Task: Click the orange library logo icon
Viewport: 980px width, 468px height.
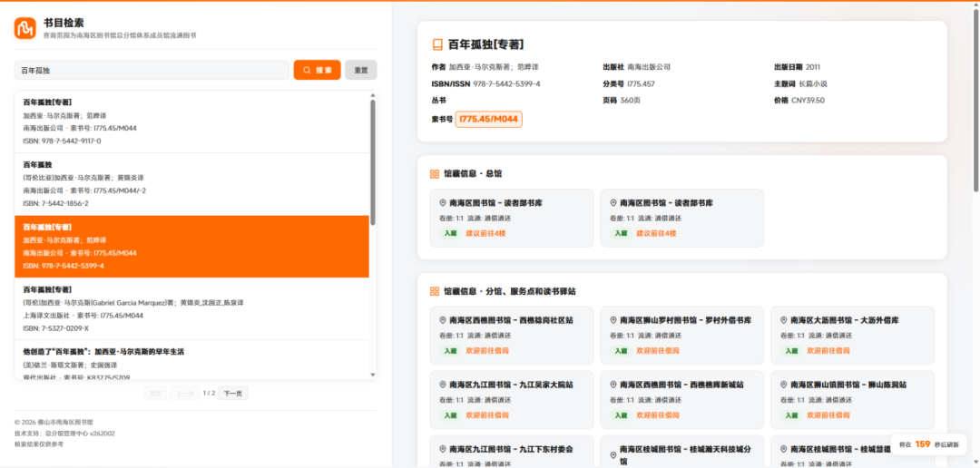Action: (x=25, y=28)
